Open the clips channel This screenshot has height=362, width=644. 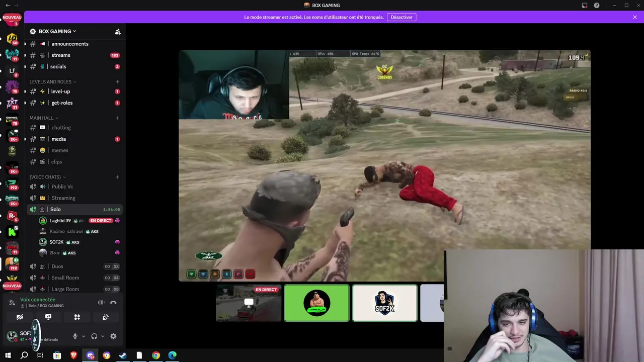74,162
